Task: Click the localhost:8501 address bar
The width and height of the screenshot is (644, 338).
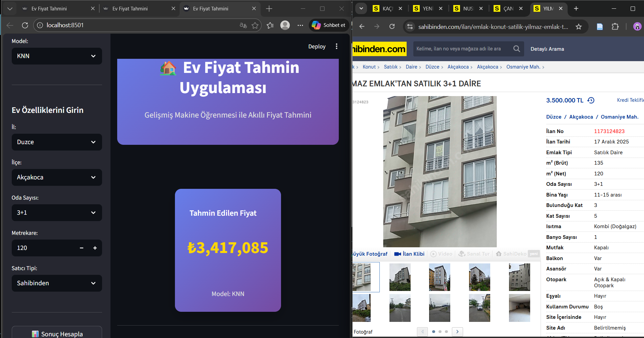Action: pos(141,25)
